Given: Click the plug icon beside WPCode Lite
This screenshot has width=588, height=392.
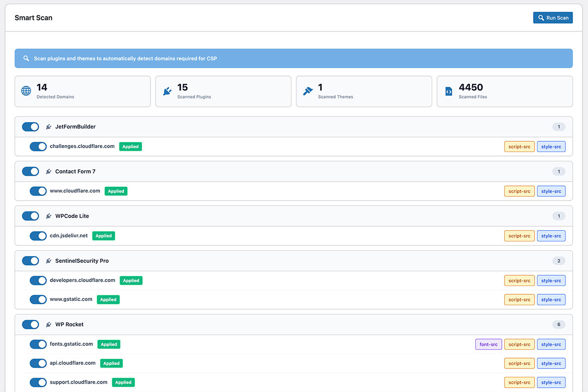Looking at the screenshot, I should click(x=49, y=216).
